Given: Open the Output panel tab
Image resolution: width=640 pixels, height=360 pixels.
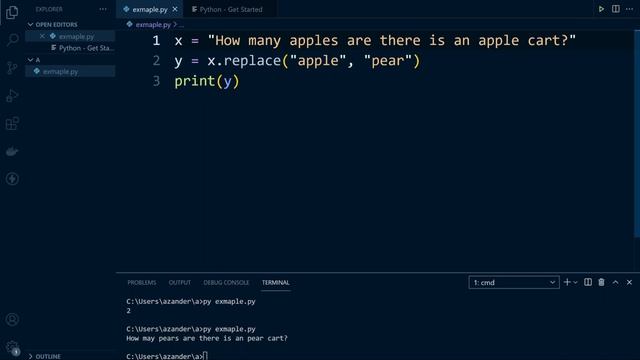Looking at the screenshot, I should click(180, 282).
